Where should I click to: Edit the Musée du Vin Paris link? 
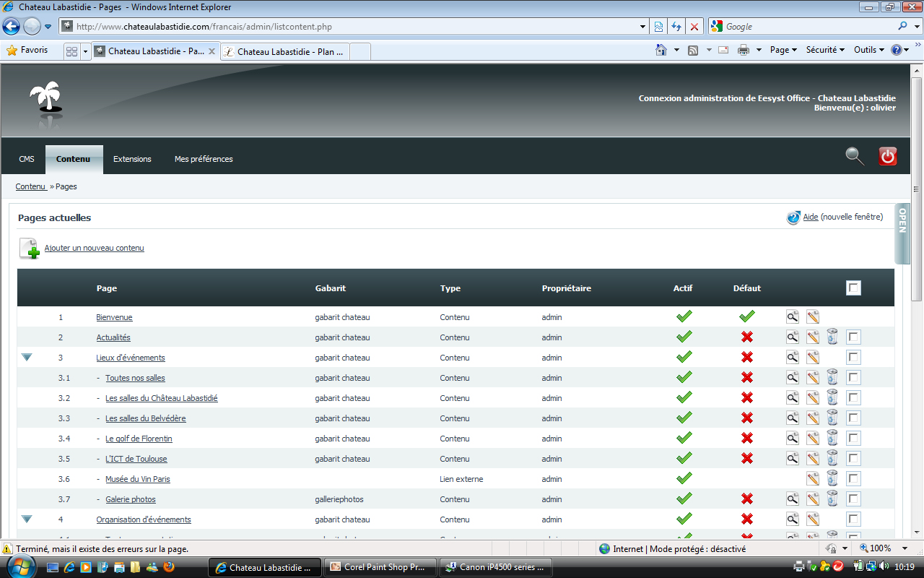click(x=813, y=478)
